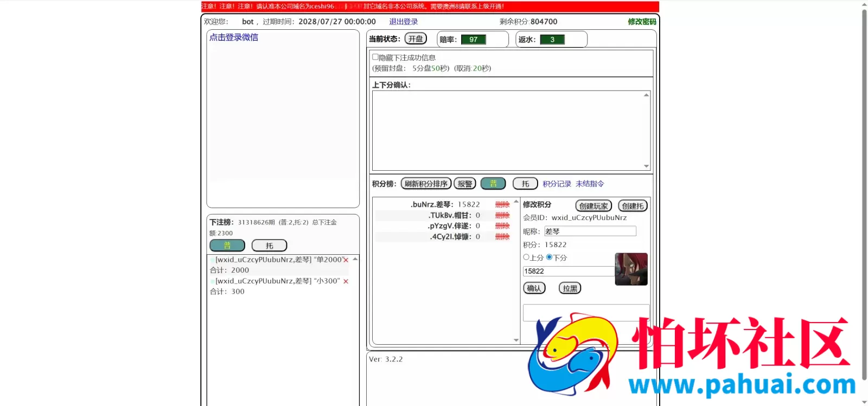The height and width of the screenshot is (406, 868).
Task: Click the 赔率 field showing 97
Action: click(474, 40)
